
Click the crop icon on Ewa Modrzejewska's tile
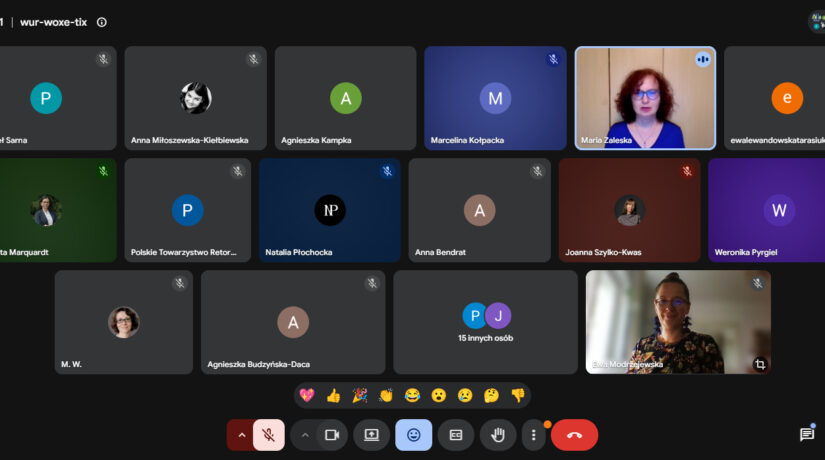click(x=760, y=364)
